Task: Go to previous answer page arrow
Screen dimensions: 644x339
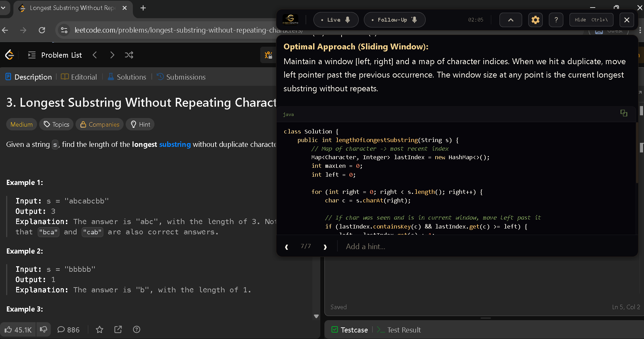Action: point(287,247)
